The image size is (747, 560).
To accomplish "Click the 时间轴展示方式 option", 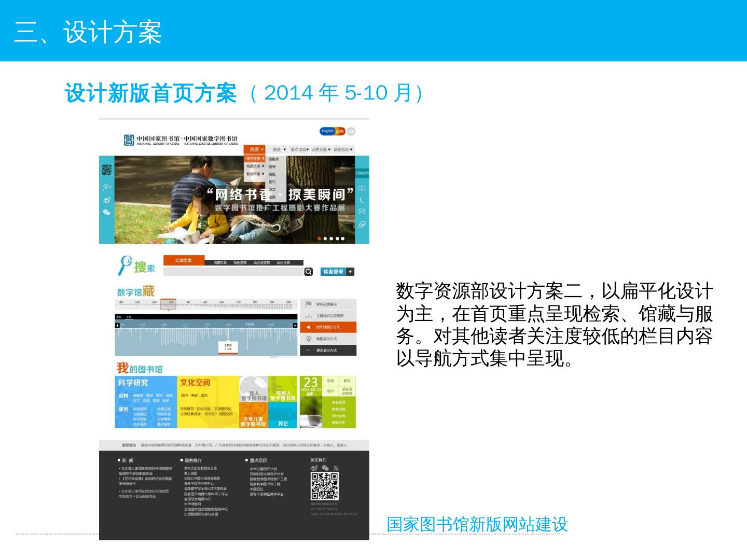I will 328,327.
